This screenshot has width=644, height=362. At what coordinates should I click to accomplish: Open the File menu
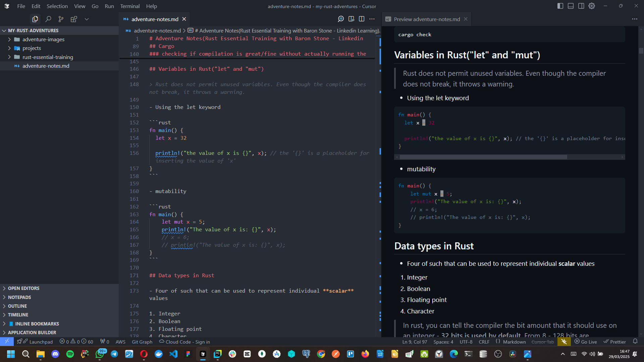click(21, 6)
